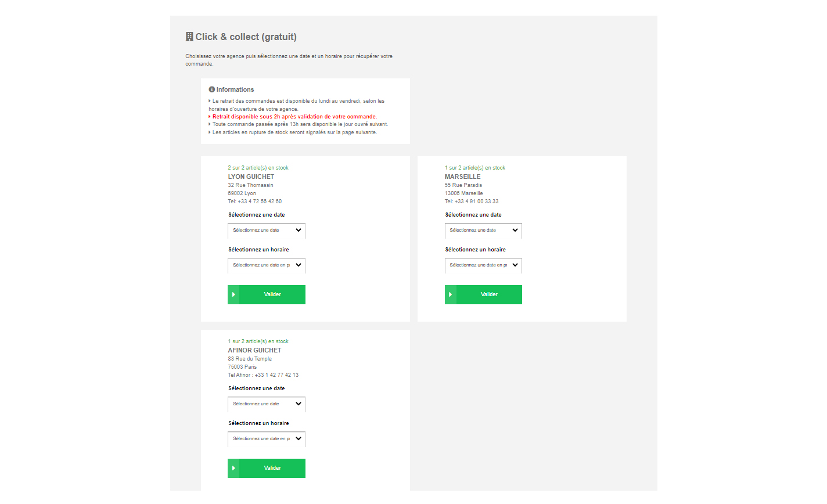Image resolution: width=827 pixels, height=504 pixels.
Task: Select the AFINOR GUICHET agency name
Action: point(254,350)
